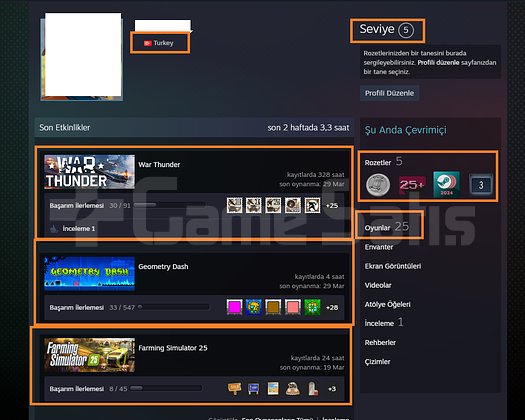Click the "kayıtlarda 4 saat" text
Image resolution: width=525 pixels, height=420 pixels.
pyautogui.click(x=319, y=277)
